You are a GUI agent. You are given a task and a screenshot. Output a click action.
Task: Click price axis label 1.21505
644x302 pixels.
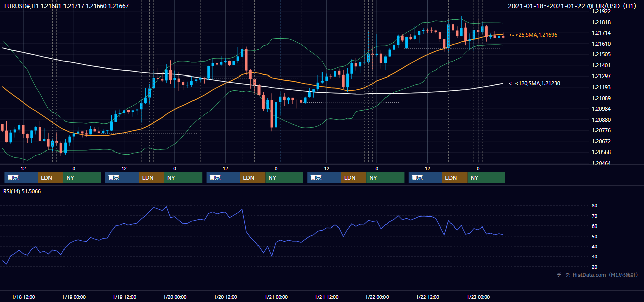[x=601, y=54]
